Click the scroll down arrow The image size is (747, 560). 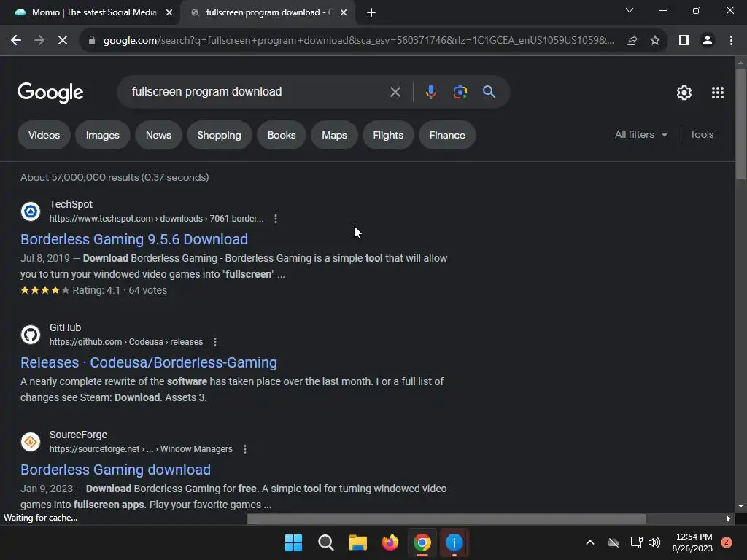(x=740, y=506)
